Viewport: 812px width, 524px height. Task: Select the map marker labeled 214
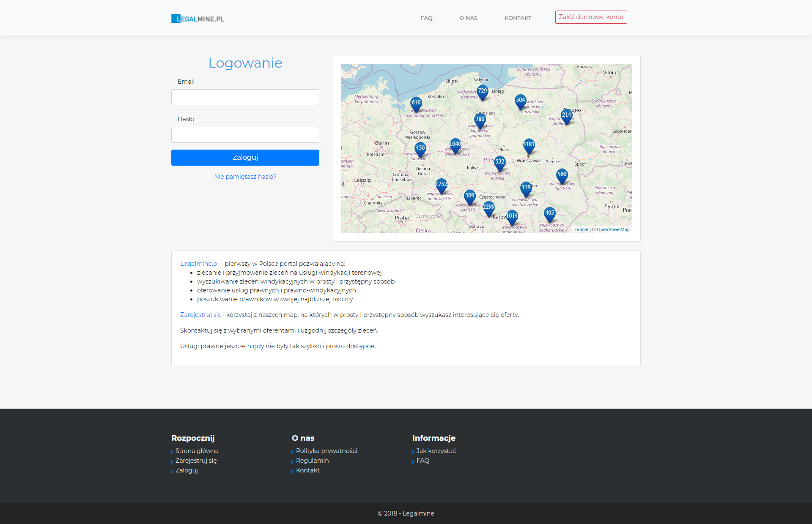click(566, 115)
